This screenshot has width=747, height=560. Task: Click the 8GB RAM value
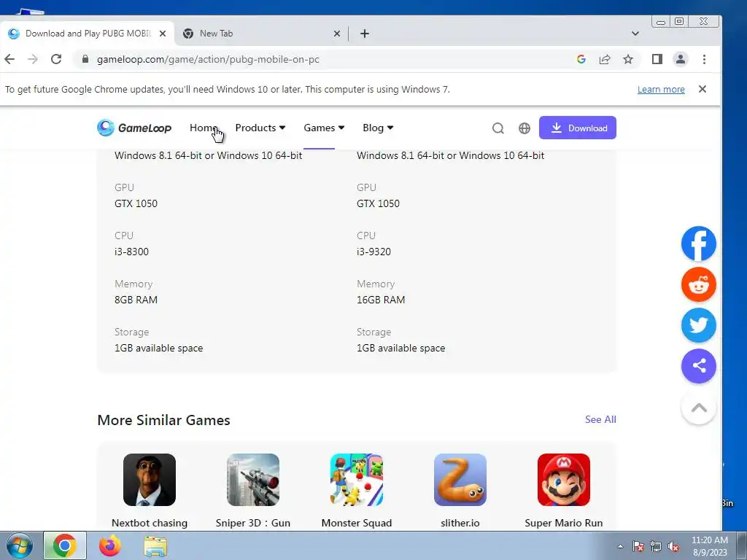tap(136, 300)
